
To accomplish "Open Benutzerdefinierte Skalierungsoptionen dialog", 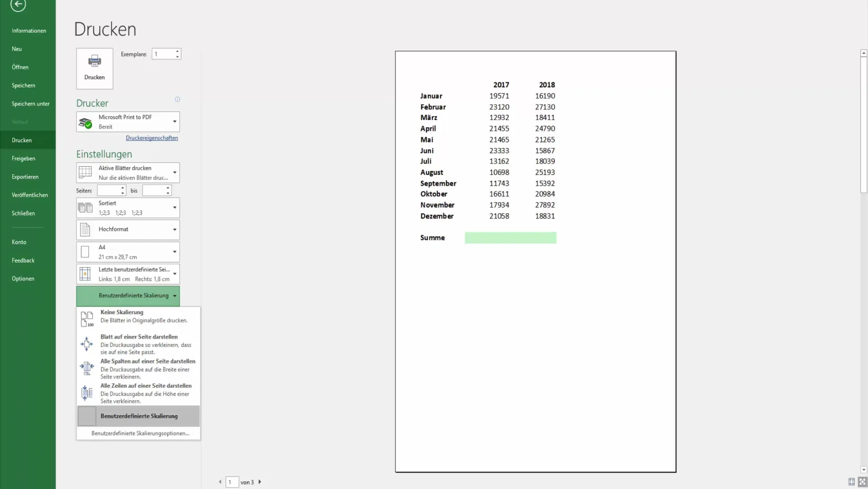I will (x=138, y=433).
